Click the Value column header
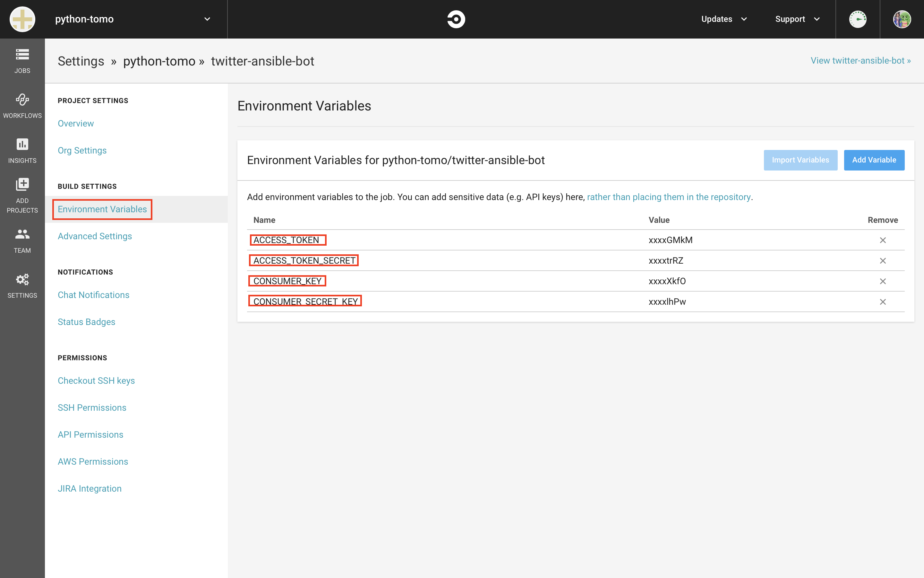Viewport: 924px width, 578px height. coord(659,220)
